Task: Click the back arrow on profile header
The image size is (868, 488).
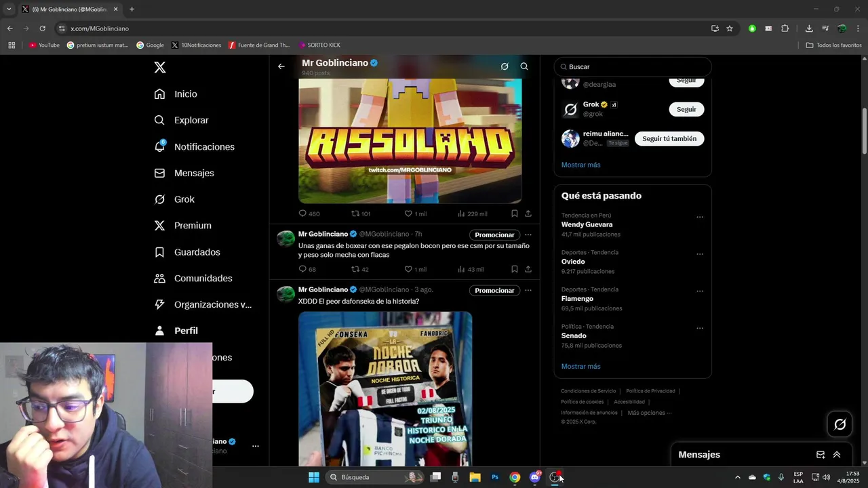Action: 281,66
